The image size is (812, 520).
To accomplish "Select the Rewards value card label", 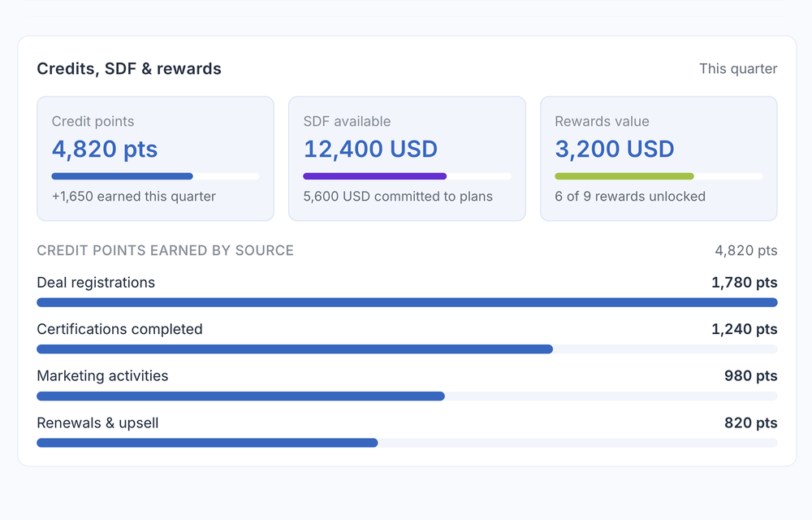I will coord(602,121).
